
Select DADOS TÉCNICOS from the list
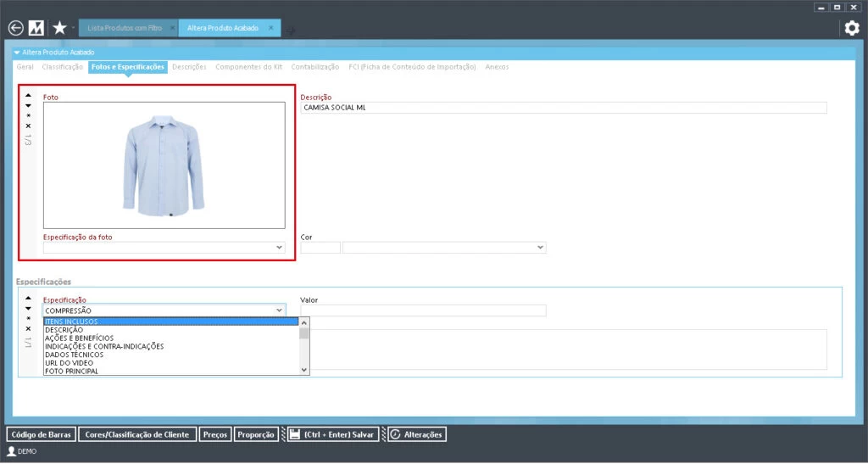point(75,355)
